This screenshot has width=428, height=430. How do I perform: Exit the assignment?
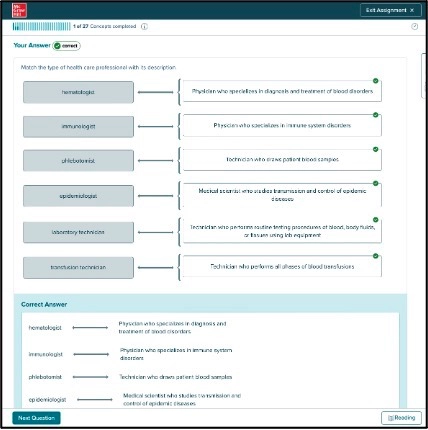(x=390, y=10)
